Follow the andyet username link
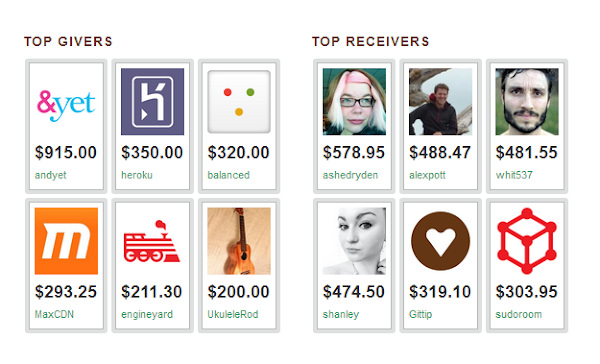 (51, 175)
